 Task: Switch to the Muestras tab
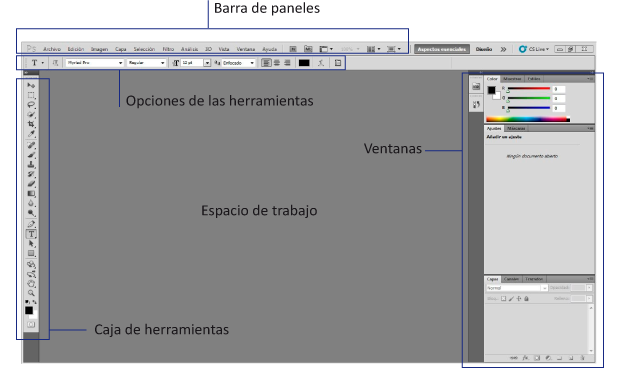512,79
